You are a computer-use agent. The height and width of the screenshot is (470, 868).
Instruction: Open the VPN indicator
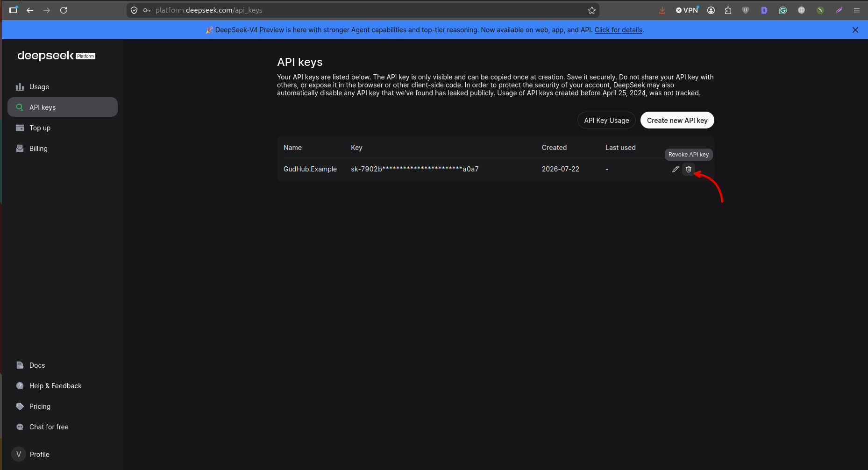[x=687, y=10]
